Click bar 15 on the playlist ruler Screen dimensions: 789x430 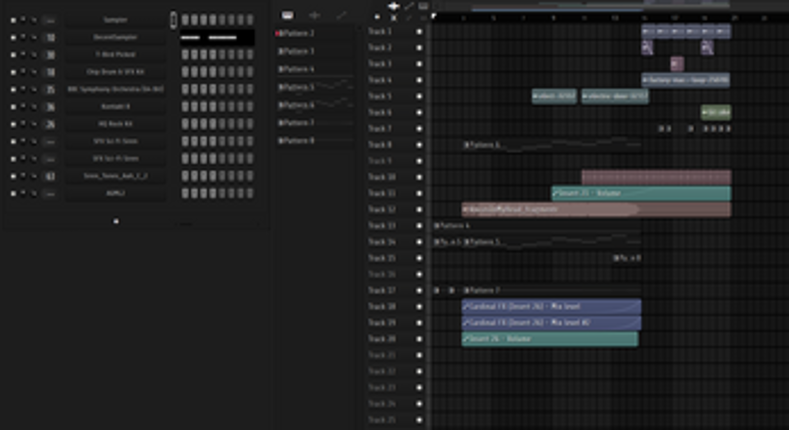(x=645, y=18)
